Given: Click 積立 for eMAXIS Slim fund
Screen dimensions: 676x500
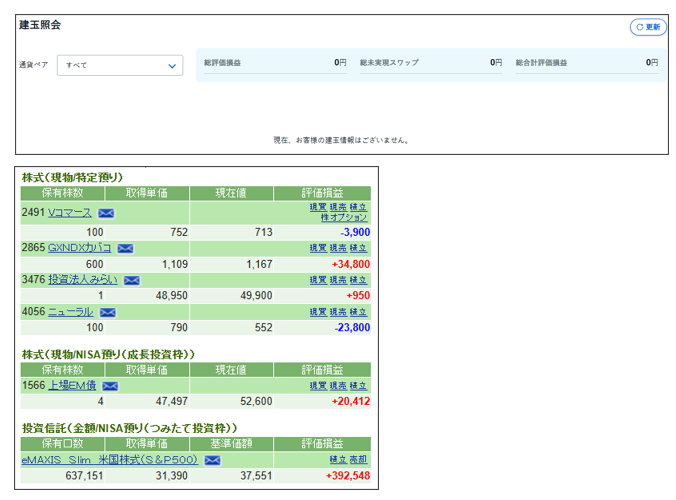Looking at the screenshot, I should point(338,460).
